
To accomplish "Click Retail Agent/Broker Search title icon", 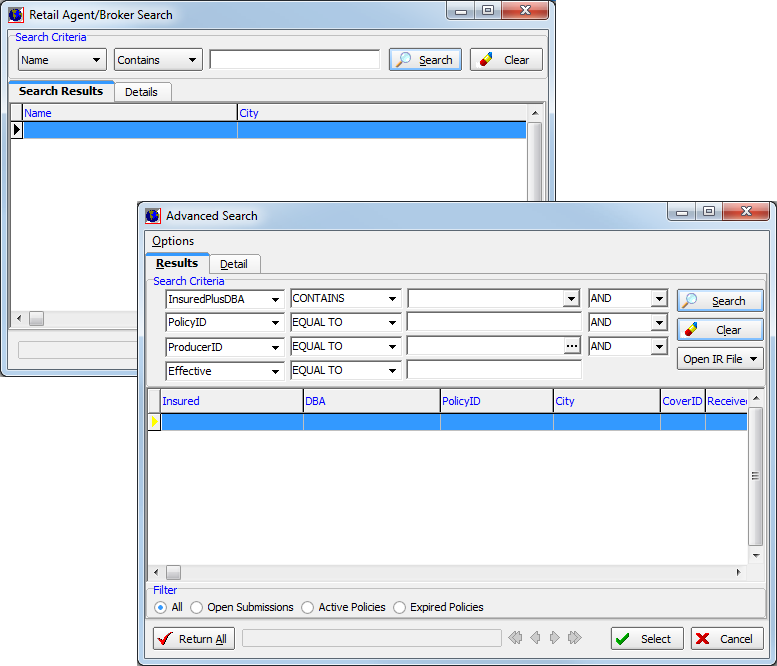I will tap(16, 15).
